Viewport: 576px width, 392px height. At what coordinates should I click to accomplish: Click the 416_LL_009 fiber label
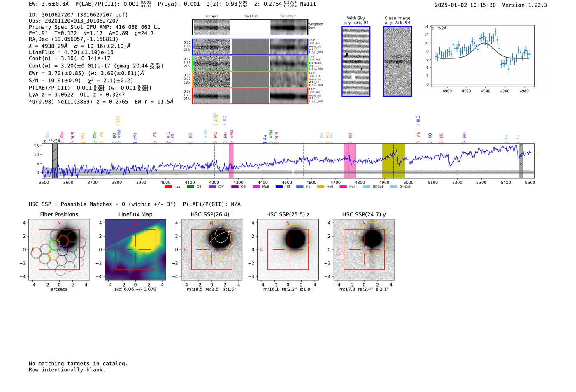[x=316, y=52]
